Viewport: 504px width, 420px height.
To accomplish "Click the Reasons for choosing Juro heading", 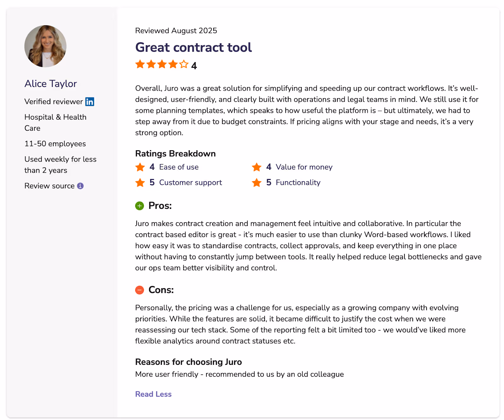I will coord(188,362).
